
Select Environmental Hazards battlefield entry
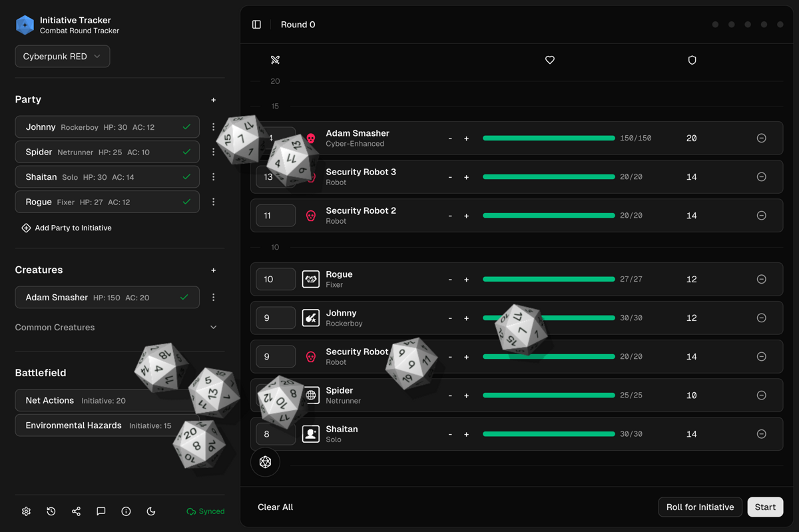click(107, 425)
